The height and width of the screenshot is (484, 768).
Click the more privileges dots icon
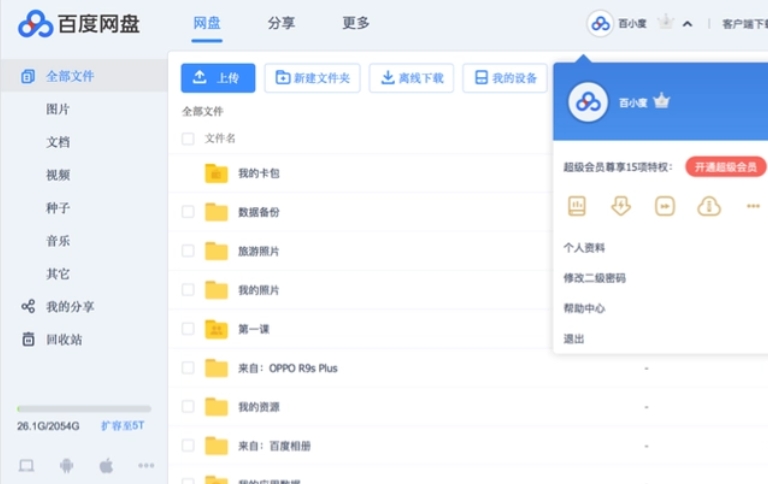pos(753,206)
